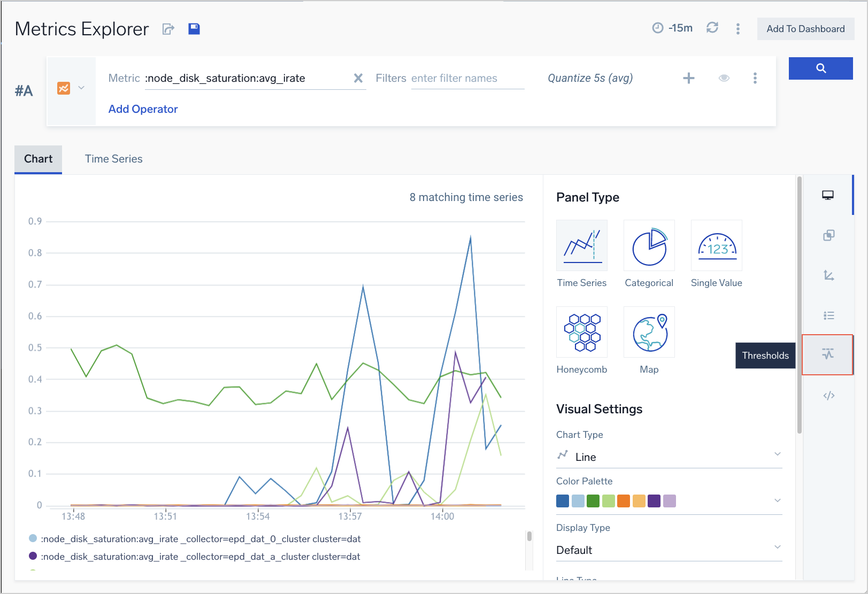The height and width of the screenshot is (594, 868).
Task: Toggle the epd_dat_a_cluster legend series
Action: [201, 557]
